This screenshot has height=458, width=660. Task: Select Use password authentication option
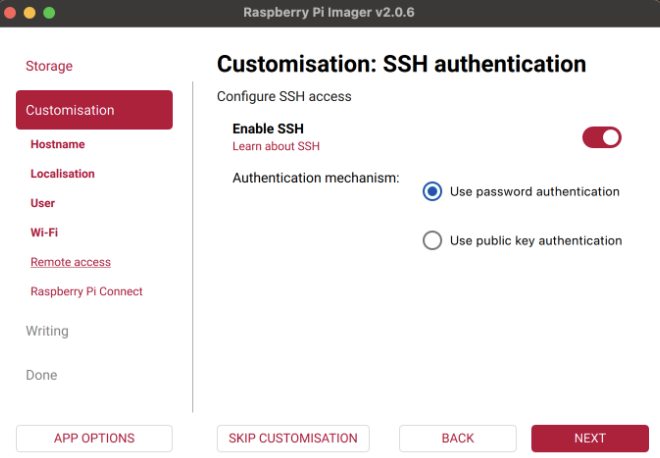click(521, 192)
